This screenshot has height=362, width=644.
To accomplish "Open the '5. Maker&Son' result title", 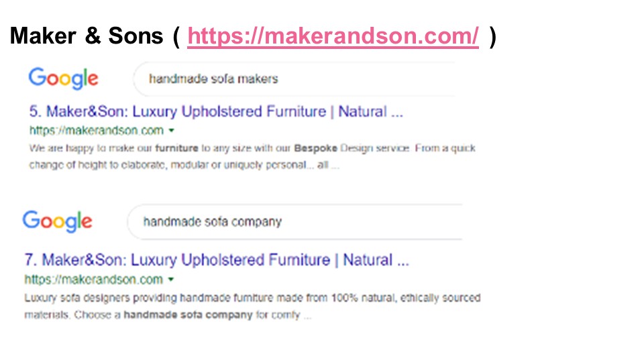I will click(x=216, y=112).
